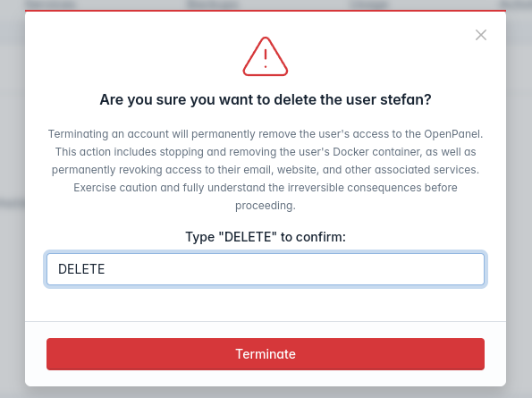The width and height of the screenshot is (532, 398).
Task: Click the red top border of the modal
Action: click(x=266, y=11)
